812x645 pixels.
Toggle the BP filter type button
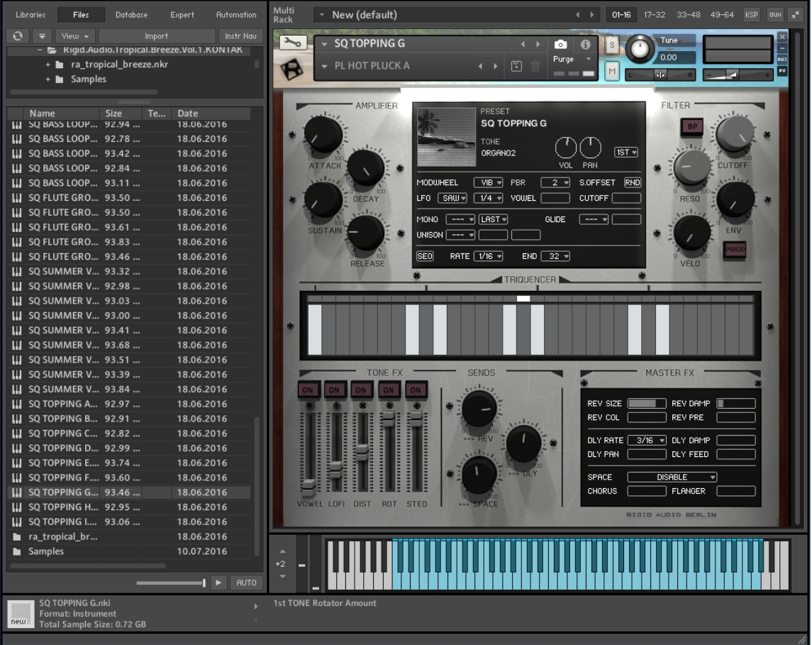pyautogui.click(x=692, y=126)
